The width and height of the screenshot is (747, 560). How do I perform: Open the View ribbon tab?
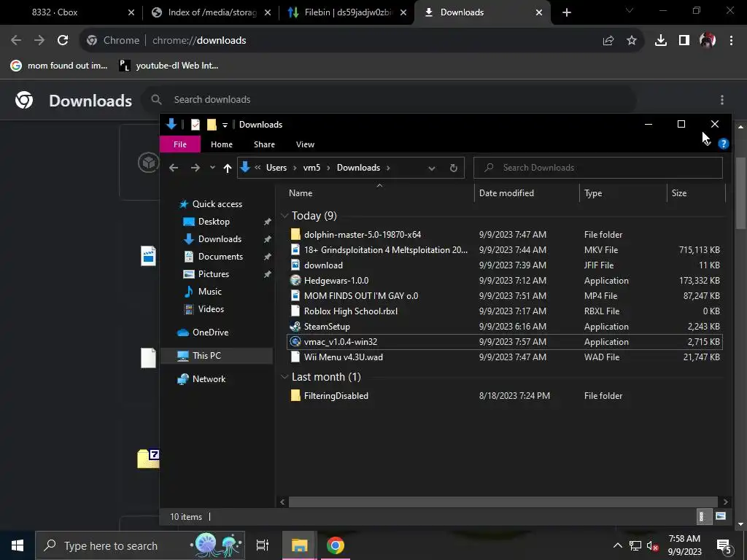tap(305, 144)
